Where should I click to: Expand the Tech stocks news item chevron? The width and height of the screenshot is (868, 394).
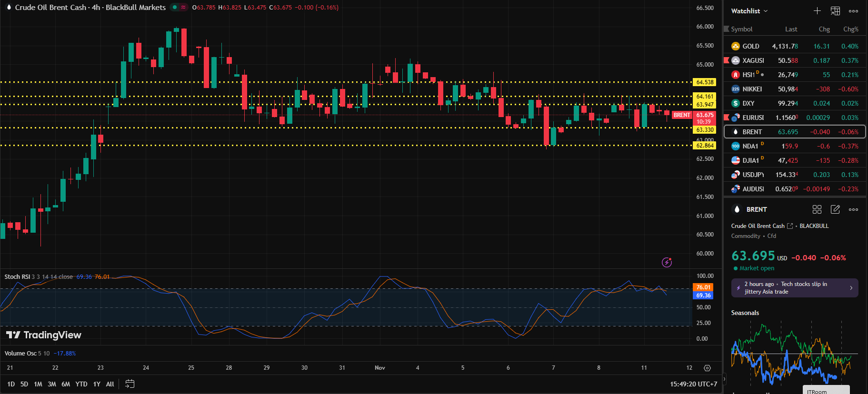(851, 288)
